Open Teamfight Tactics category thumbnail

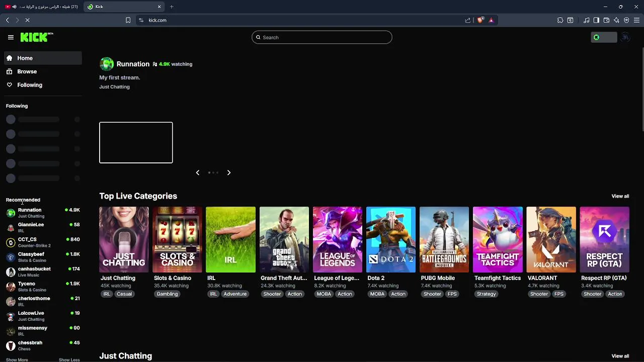tap(498, 239)
